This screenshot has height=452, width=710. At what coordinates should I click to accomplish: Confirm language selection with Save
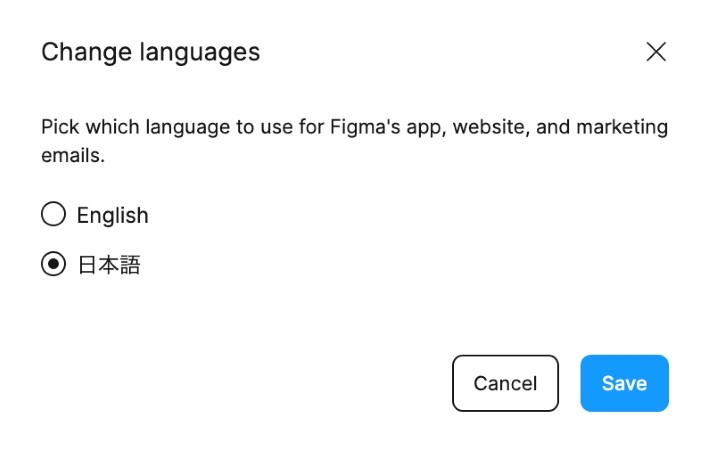[x=624, y=383]
